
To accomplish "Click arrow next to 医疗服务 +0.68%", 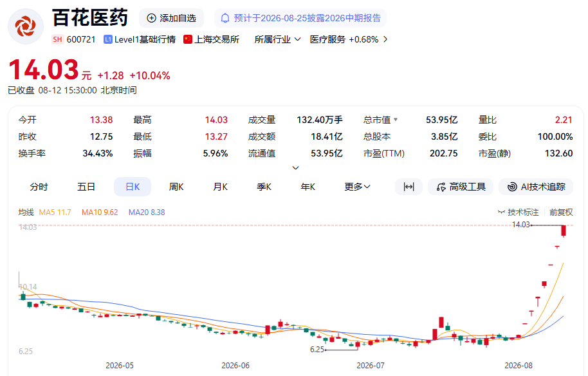I will (385, 39).
